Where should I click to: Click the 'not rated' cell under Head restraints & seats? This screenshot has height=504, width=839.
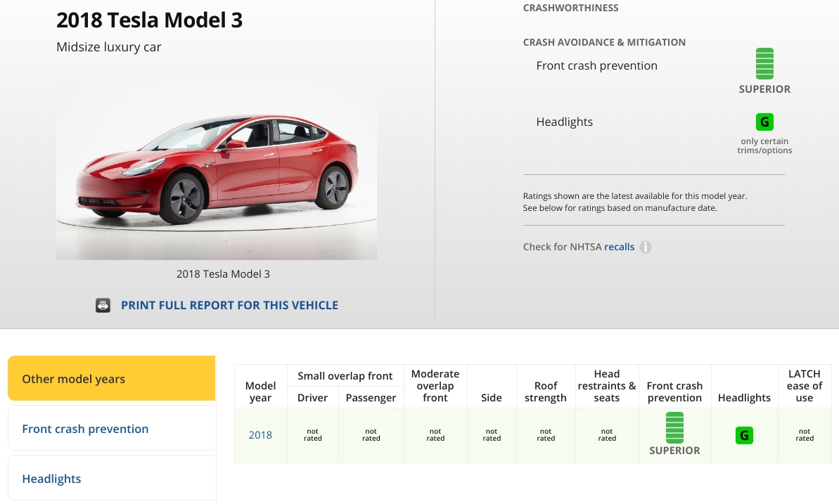(607, 435)
